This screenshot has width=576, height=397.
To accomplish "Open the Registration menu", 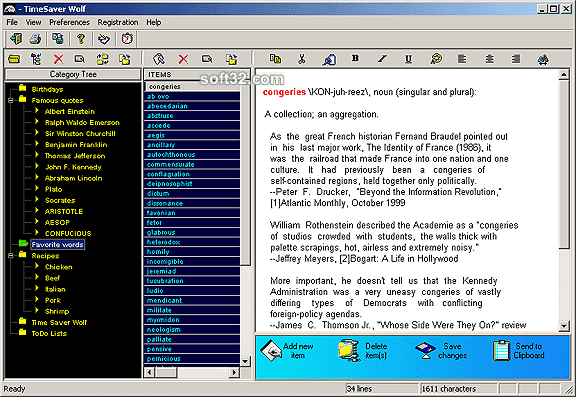I will pos(118,22).
